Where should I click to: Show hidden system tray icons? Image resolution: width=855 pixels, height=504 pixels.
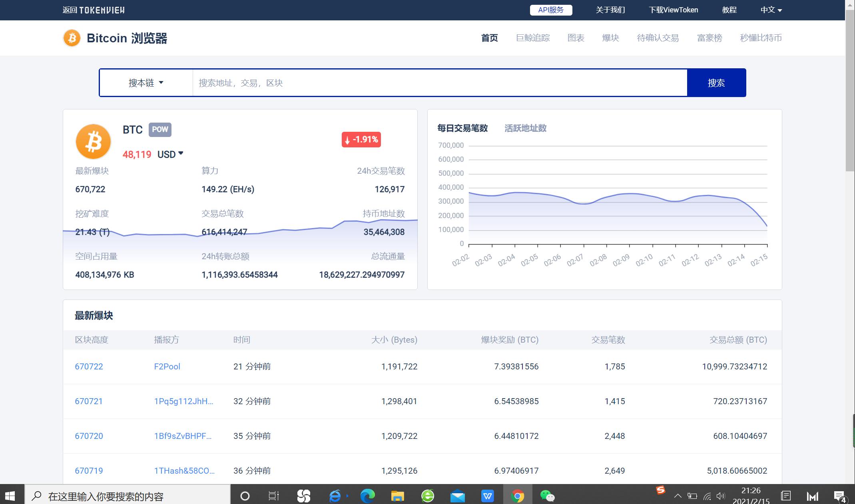pos(678,496)
